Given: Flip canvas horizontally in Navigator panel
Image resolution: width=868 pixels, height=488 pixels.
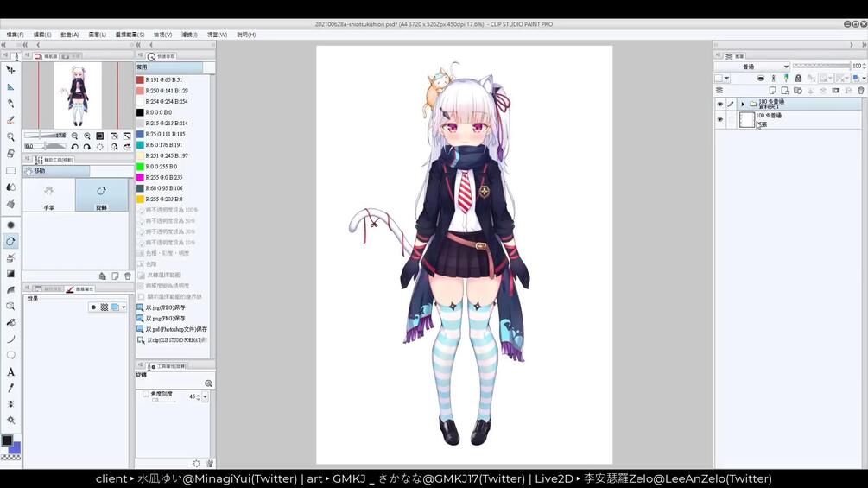Looking at the screenshot, I should (x=114, y=147).
